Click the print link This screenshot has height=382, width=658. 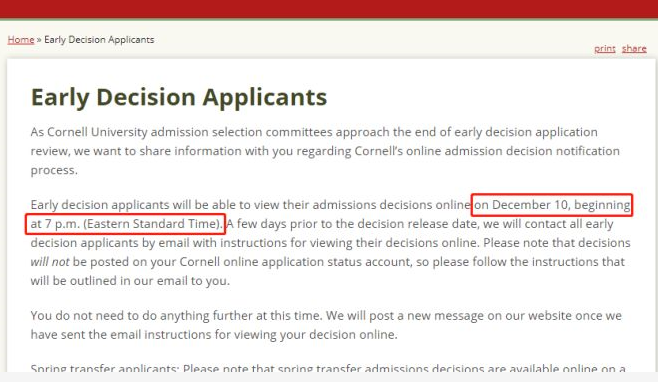[x=605, y=49]
